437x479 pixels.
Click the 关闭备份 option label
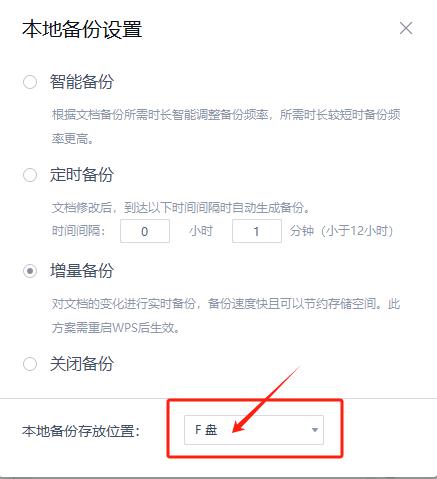82,364
